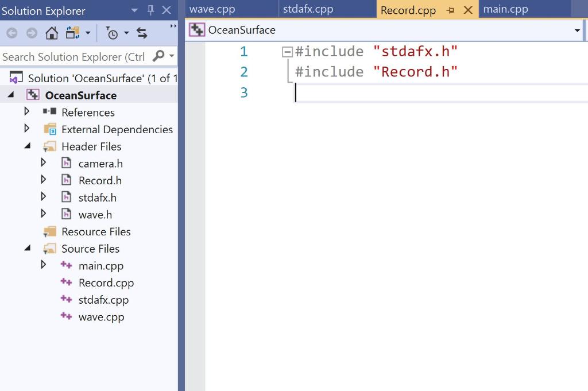Screen dimensions: 588x391
Task: Click the wave.cpp C++ file icon
Action: point(67,316)
